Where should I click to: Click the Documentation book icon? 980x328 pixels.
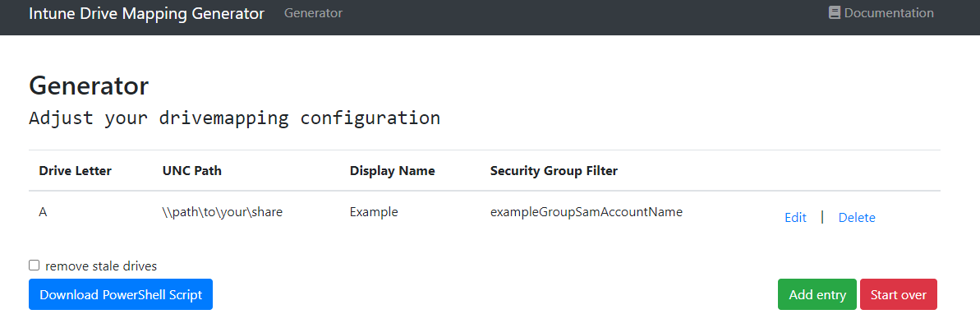[835, 12]
